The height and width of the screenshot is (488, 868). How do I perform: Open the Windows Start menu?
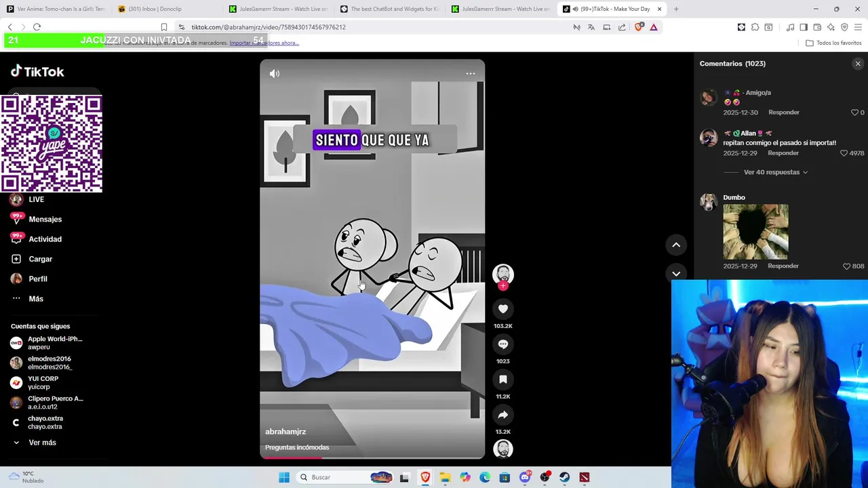tap(284, 477)
